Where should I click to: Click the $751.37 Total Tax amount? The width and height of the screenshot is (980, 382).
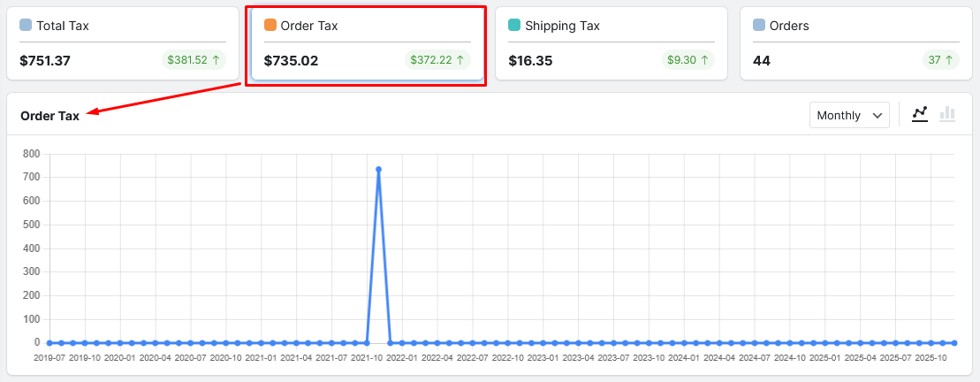(x=45, y=61)
